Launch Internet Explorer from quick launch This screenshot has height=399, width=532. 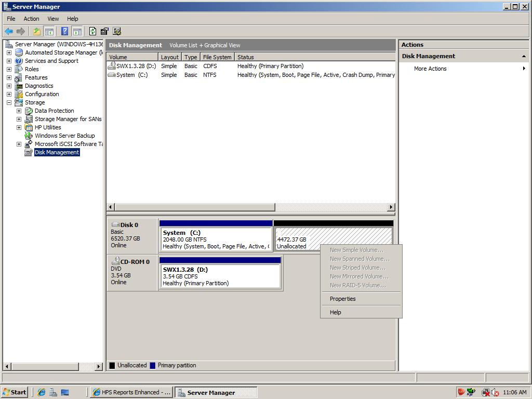point(42,393)
